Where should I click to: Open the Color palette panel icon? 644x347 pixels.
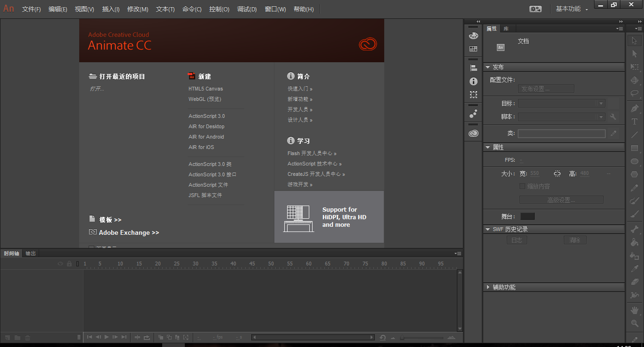click(473, 36)
